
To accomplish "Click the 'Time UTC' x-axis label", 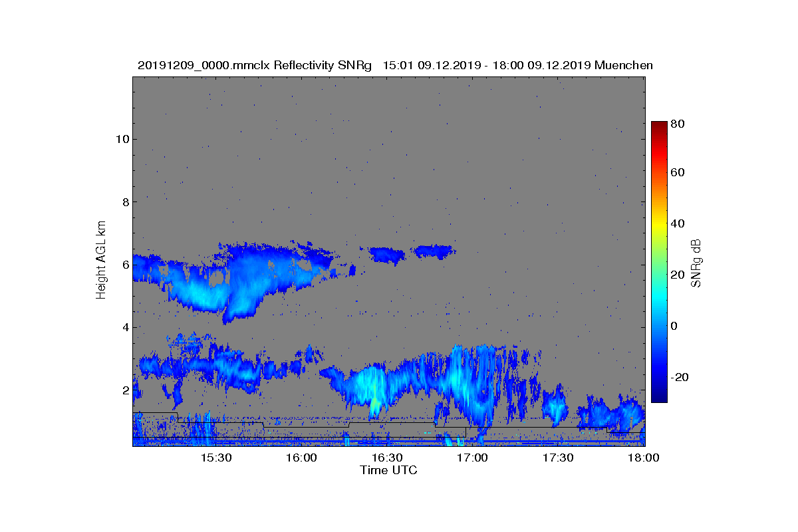I will pos(389,470).
